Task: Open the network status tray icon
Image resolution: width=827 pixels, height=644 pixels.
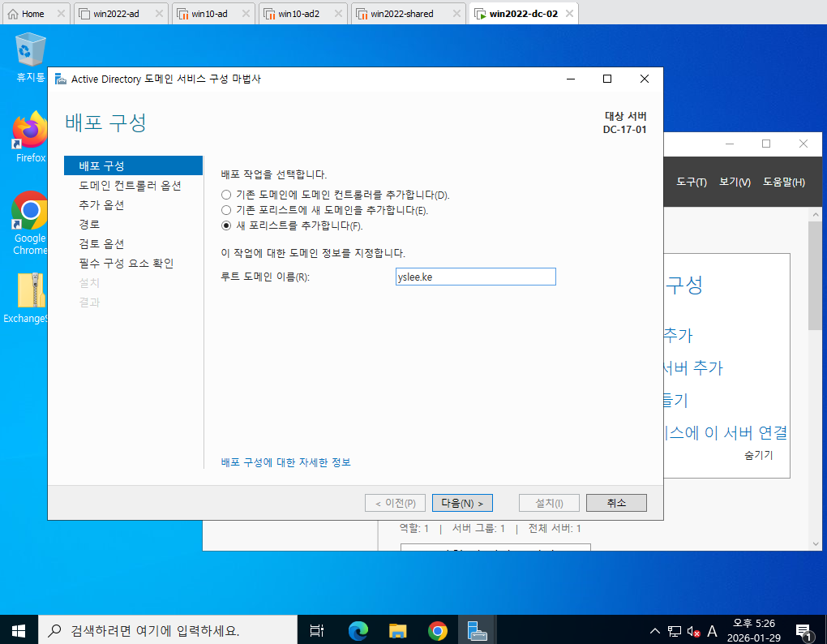Action: pyautogui.click(x=674, y=631)
